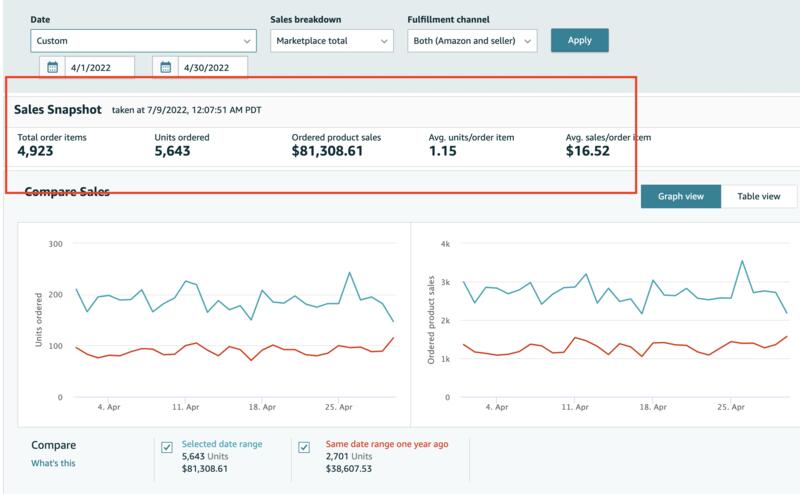This screenshot has height=494, width=800.
Task: Edit the end date field 4/30/2022
Action: click(213, 67)
